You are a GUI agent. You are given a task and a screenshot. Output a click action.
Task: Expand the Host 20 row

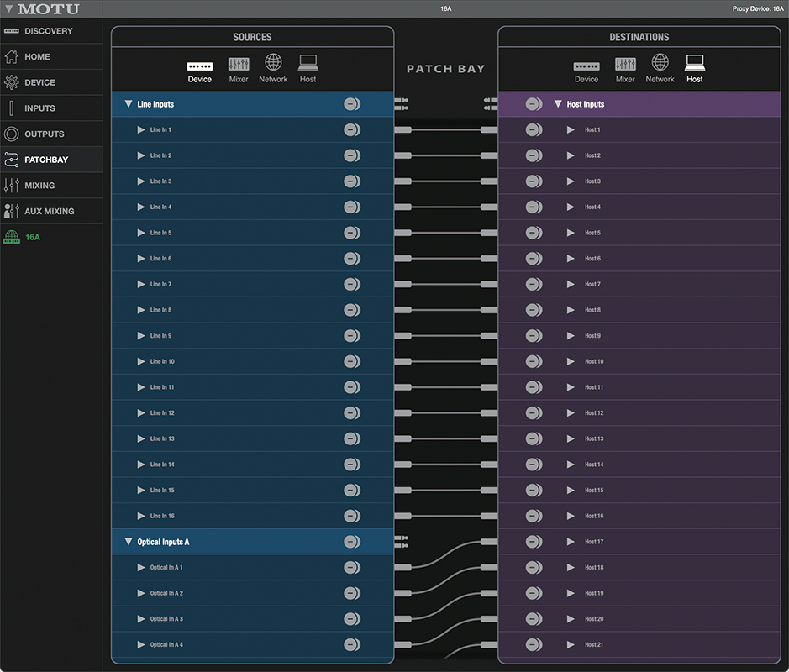(x=571, y=619)
